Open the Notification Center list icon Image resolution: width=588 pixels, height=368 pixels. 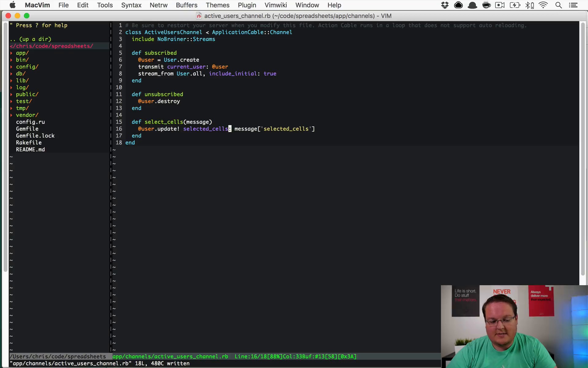(573, 5)
